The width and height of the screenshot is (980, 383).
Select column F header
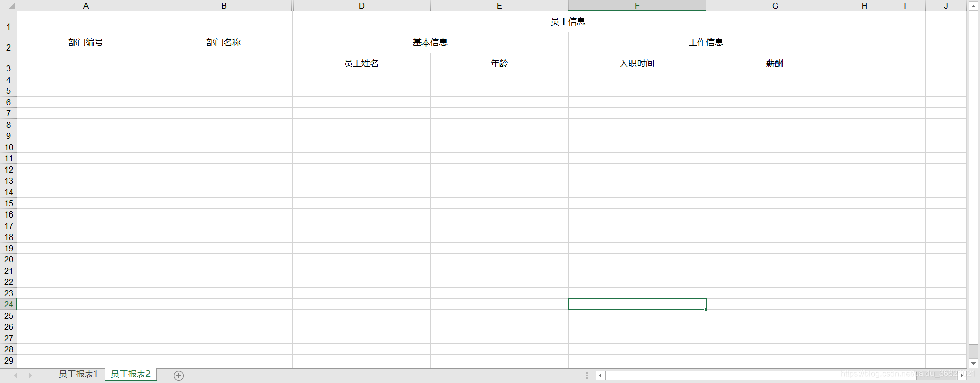[637, 6]
